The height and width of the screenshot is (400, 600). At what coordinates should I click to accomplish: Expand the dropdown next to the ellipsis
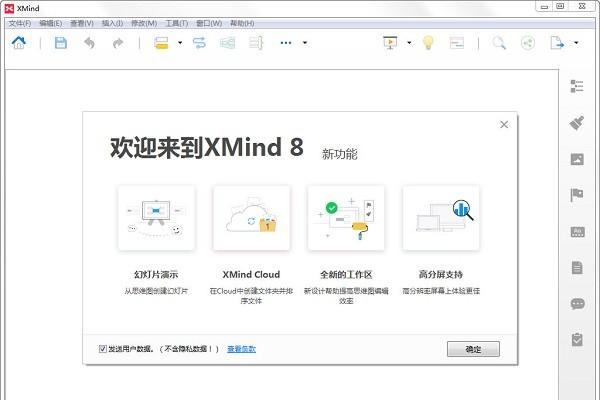(305, 43)
